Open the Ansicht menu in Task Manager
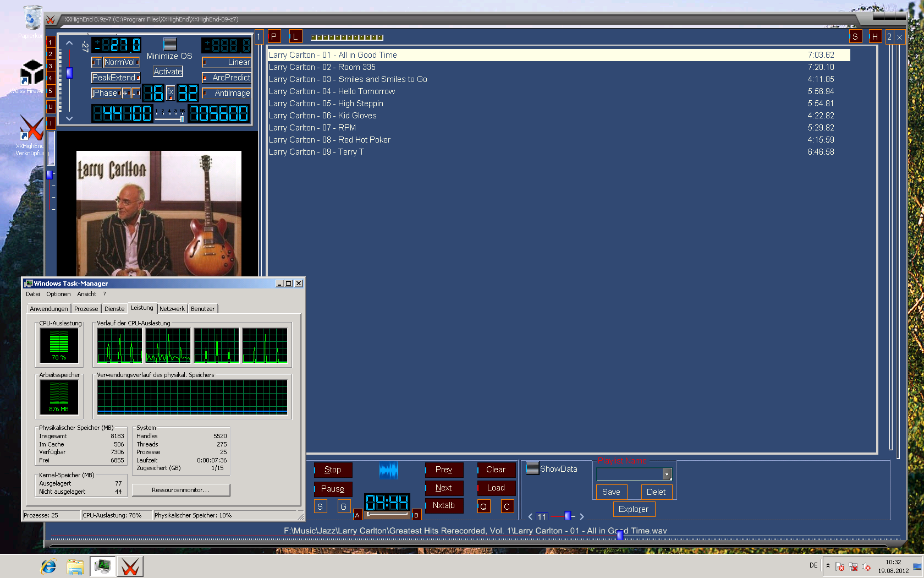Screen dimensions: 924x578 (87, 294)
